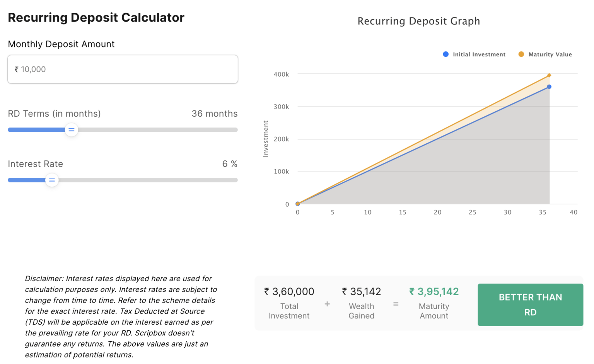594x364 pixels.
Task: Click the Interest Rate slider handle
Action: coord(52,180)
